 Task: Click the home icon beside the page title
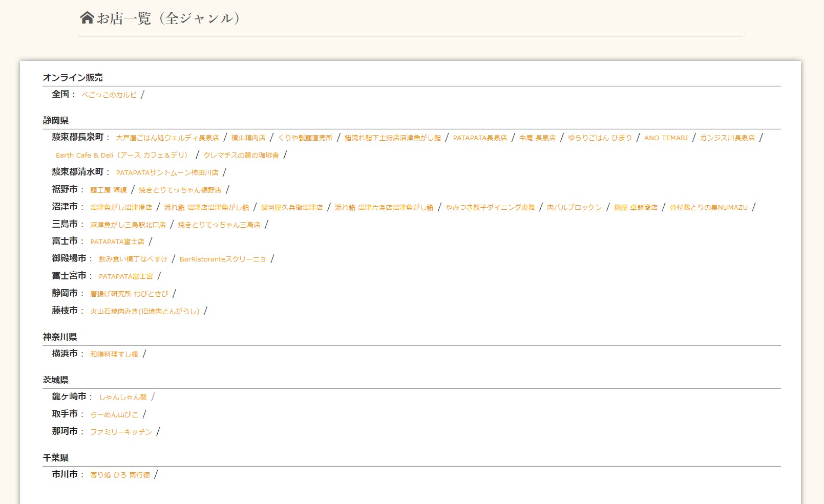click(87, 18)
